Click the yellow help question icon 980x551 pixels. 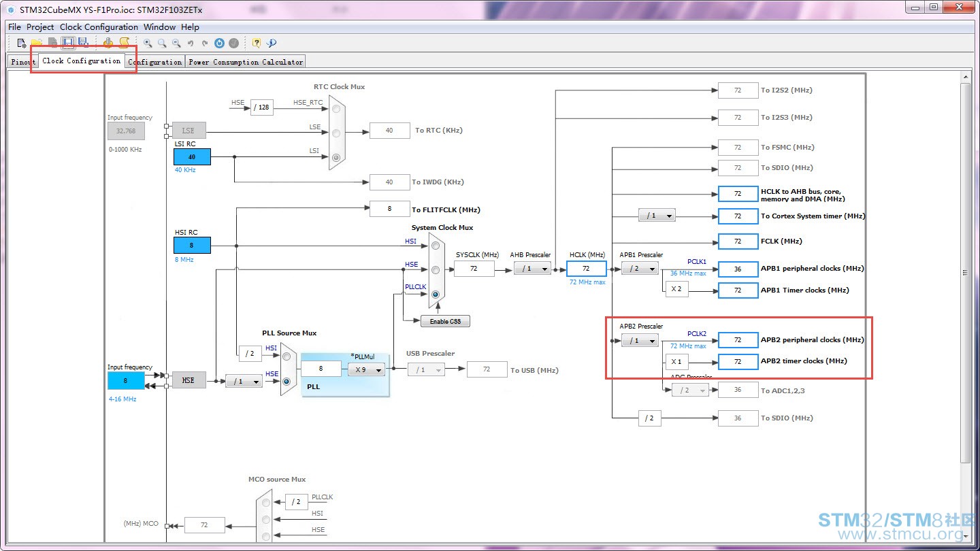257,43
